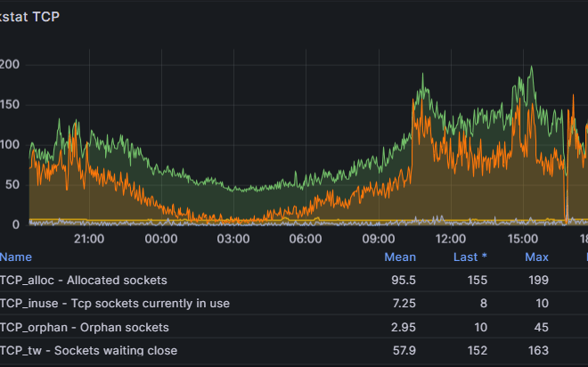This screenshot has height=367, width=588.
Task: Click TCP_tw last value 152
Action: [478, 351]
